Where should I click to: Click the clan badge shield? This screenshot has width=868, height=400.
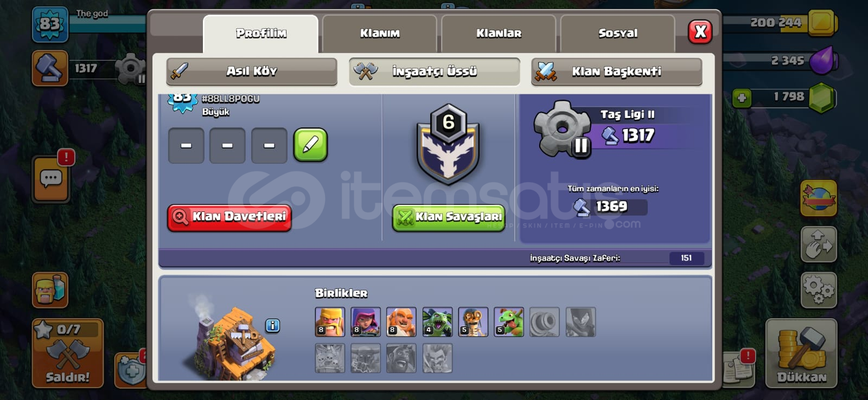[x=448, y=144]
